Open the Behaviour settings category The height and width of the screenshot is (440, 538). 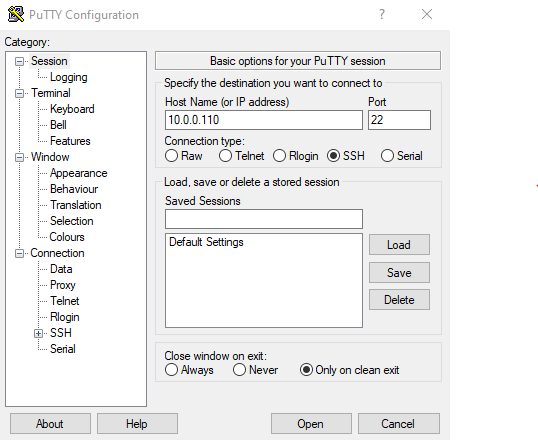[x=74, y=189]
